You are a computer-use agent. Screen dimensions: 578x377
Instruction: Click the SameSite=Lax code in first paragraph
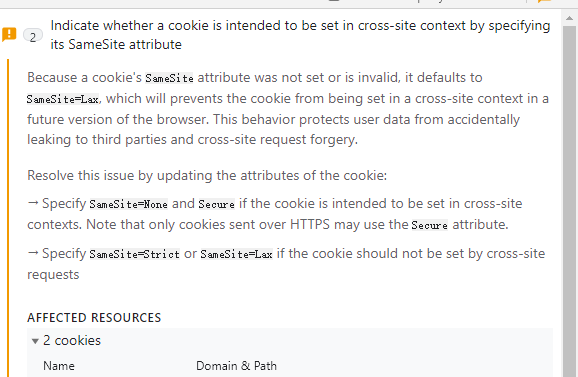pos(63,100)
